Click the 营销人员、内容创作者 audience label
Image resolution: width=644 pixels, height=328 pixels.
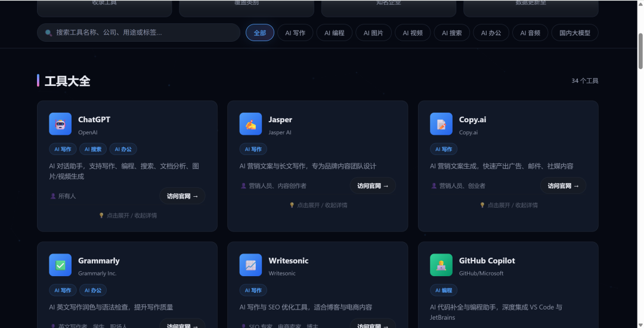click(x=278, y=186)
